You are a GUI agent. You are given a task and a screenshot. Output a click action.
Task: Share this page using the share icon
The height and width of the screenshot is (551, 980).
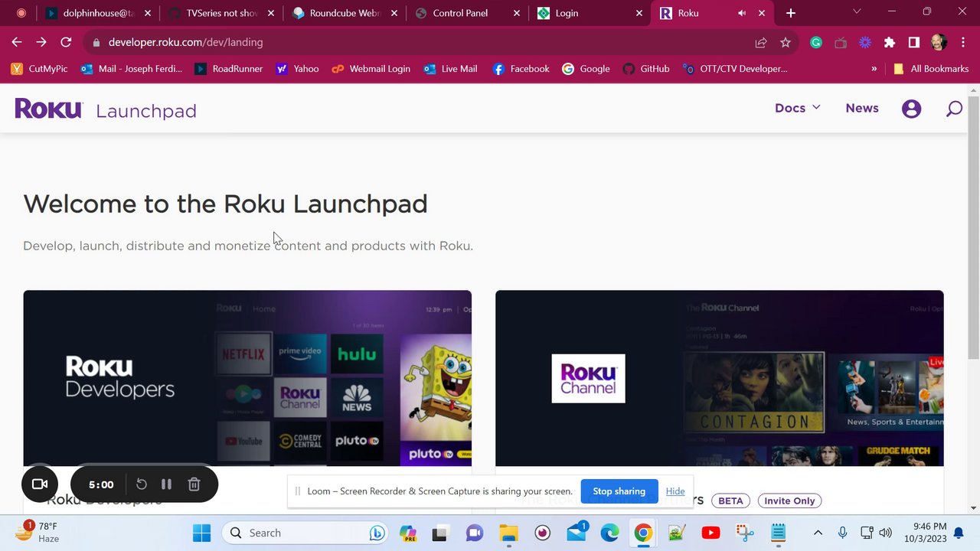click(761, 42)
